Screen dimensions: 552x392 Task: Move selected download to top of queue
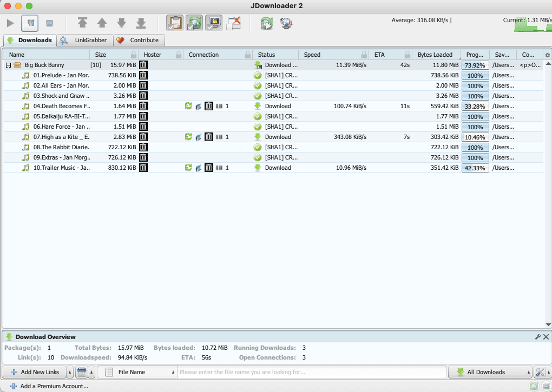pyautogui.click(x=82, y=23)
